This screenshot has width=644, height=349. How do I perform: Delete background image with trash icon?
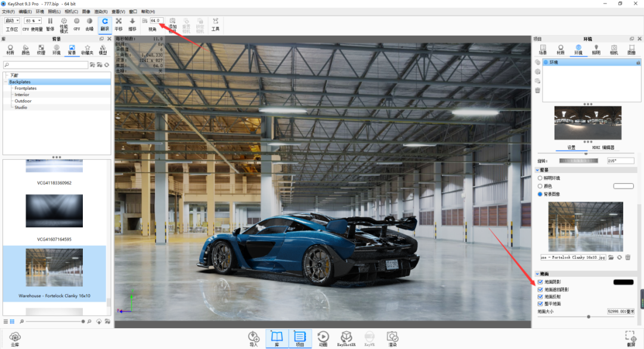tap(627, 257)
